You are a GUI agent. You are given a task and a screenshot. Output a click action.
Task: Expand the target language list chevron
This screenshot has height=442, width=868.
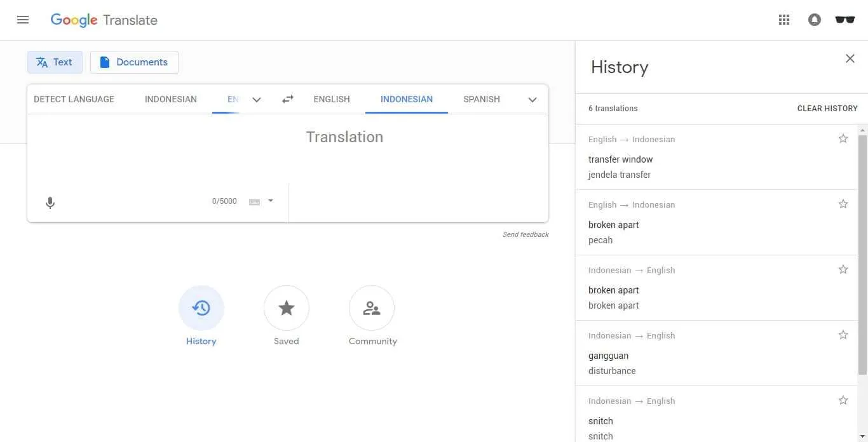[532, 100]
